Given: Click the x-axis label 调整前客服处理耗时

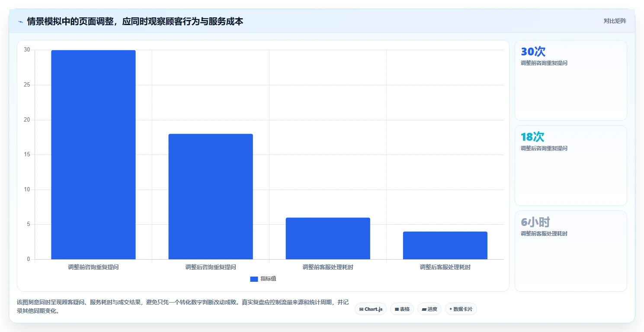Looking at the screenshot, I should 328,267.
